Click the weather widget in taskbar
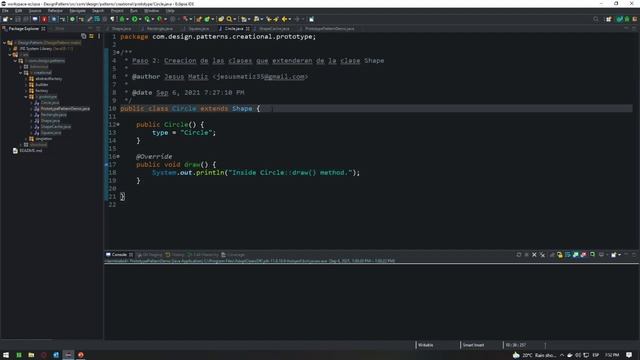Image resolution: width=640 pixels, height=360 pixels. click(534, 355)
